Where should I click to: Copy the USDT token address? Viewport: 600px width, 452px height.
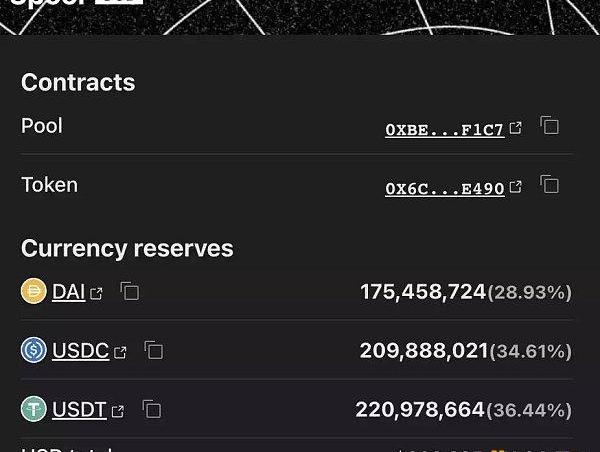coord(152,409)
